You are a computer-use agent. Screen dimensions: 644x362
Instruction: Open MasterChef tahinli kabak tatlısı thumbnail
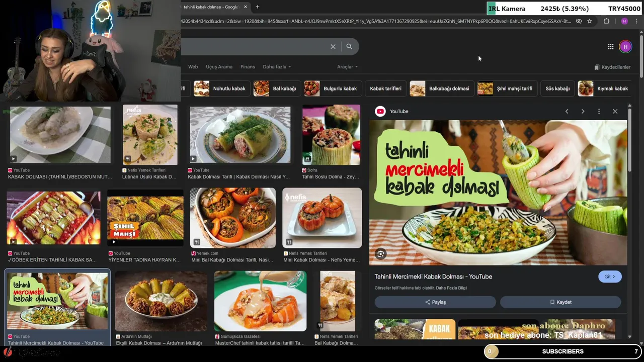coord(260,301)
